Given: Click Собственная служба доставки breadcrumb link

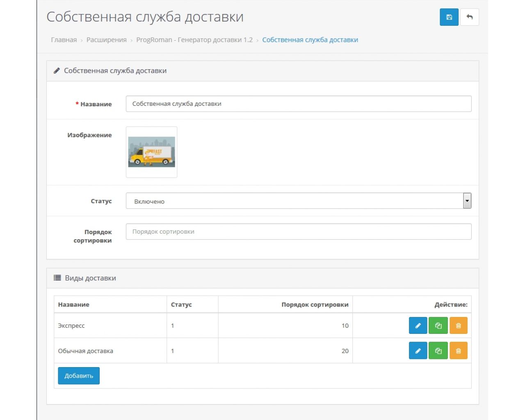Looking at the screenshot, I should coord(310,40).
